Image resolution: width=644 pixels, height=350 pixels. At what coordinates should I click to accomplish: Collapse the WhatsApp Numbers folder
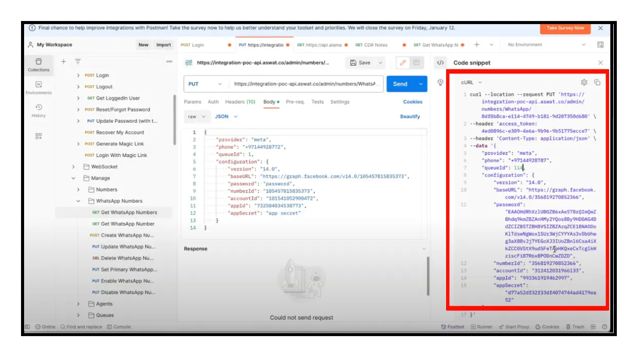(x=78, y=201)
